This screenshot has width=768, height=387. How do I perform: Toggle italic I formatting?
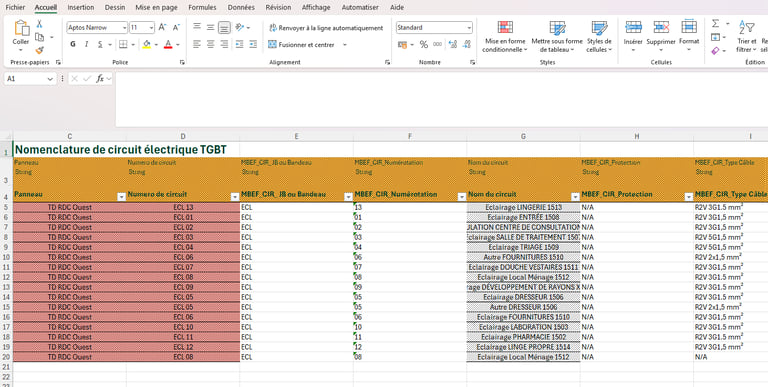[x=87, y=45]
